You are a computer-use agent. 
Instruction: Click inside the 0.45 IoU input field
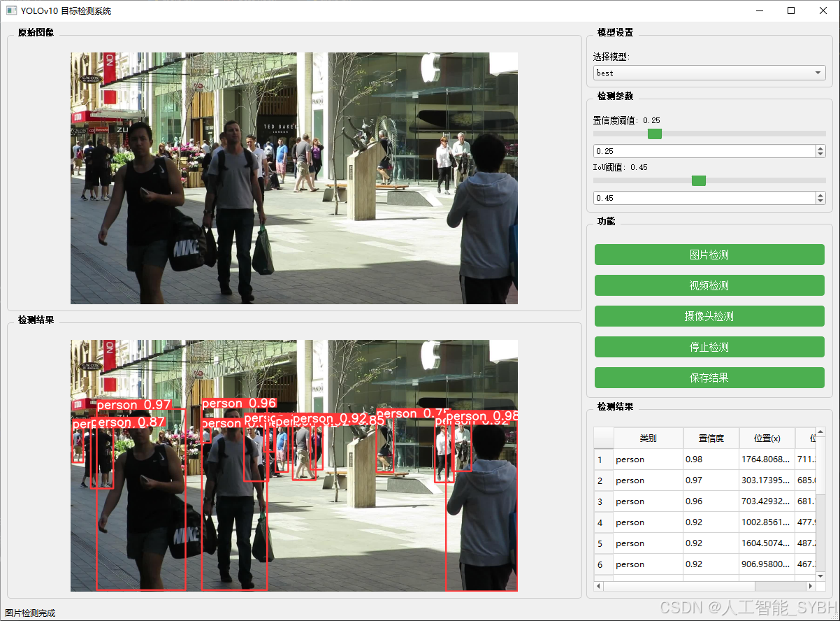pyautogui.click(x=699, y=197)
